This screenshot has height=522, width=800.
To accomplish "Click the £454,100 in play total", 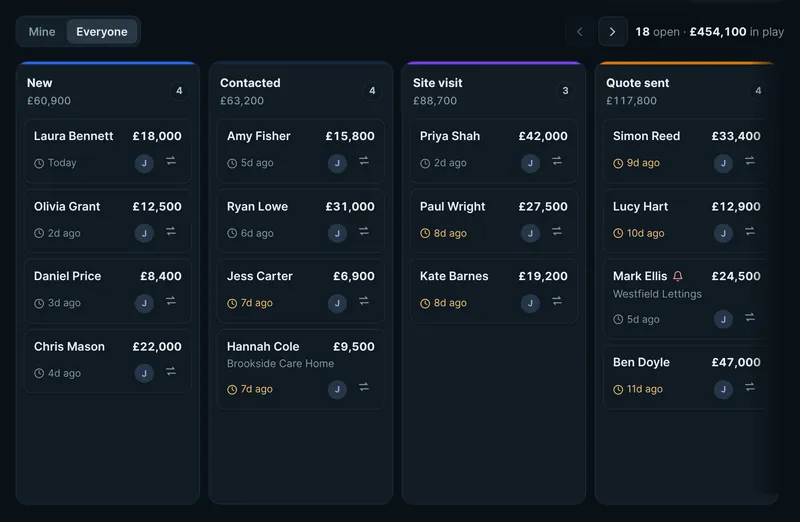I will tap(737, 32).
